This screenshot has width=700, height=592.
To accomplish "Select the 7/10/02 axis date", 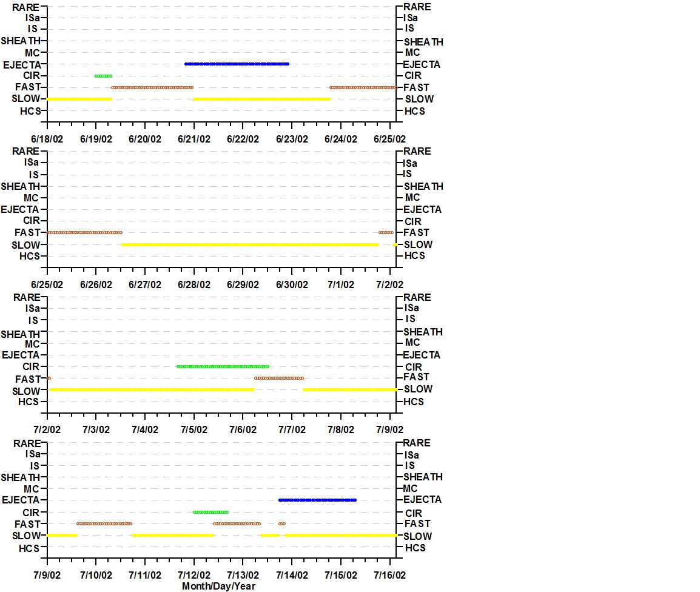I will 96,575.
